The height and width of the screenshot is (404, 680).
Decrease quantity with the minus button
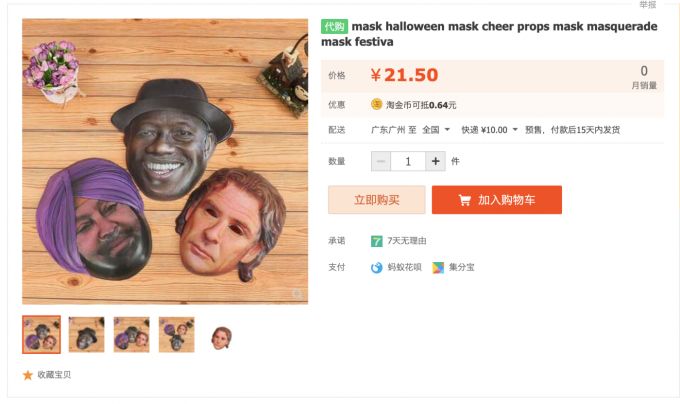(x=381, y=161)
